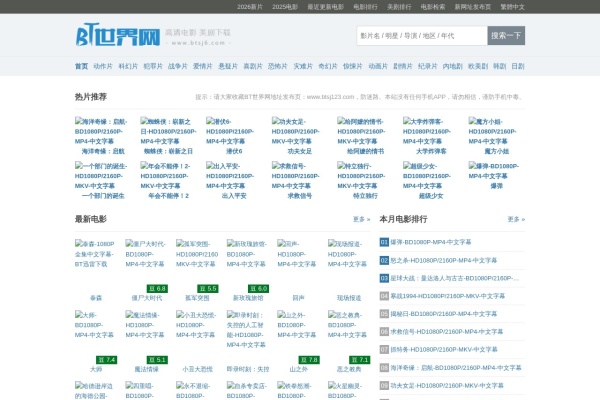Open the 潜伏6 poster image in 热片推荐
Image resolution: width=600 pixels, height=400 pixels.
tap(230, 131)
